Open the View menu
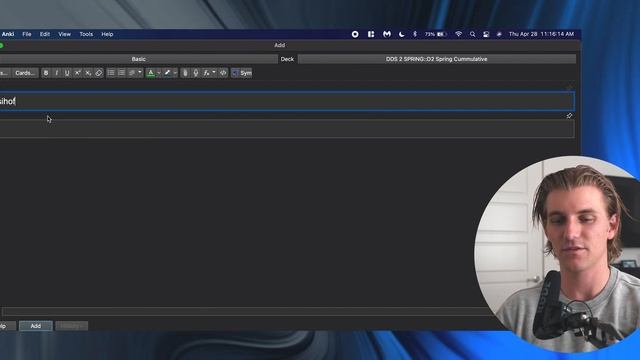640x360 pixels. pyautogui.click(x=64, y=34)
